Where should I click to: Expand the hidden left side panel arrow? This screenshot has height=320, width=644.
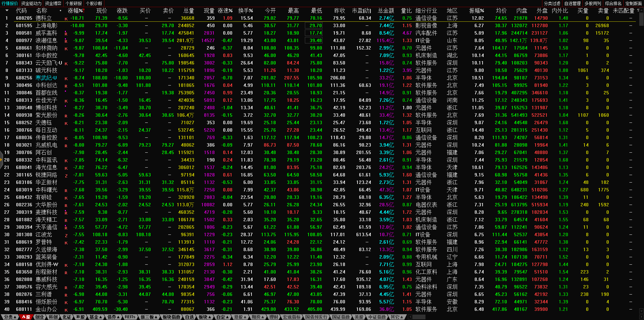coord(1,160)
